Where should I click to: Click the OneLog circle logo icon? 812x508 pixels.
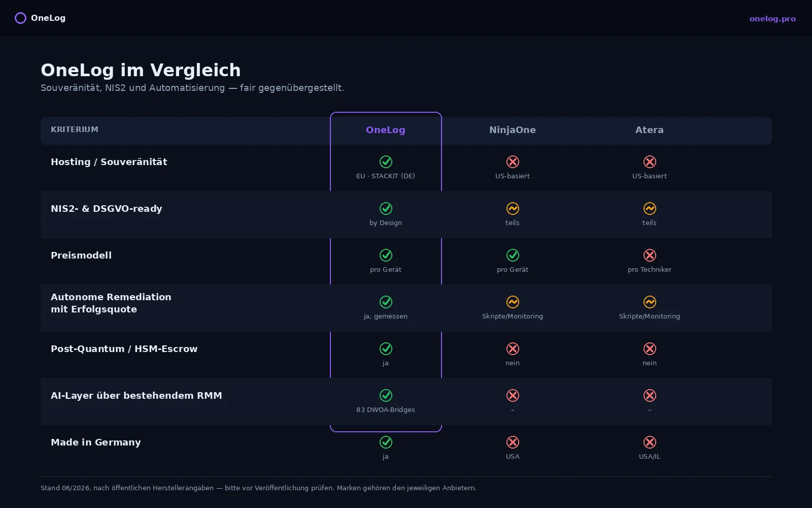(x=20, y=18)
